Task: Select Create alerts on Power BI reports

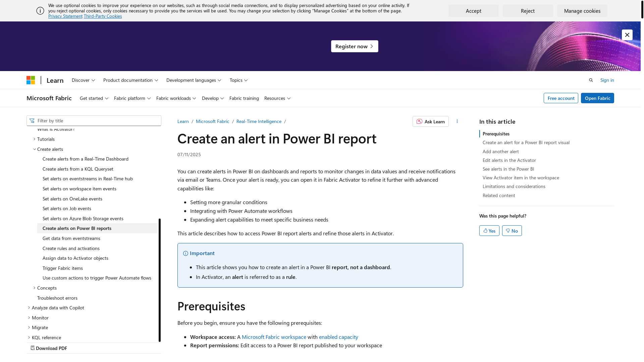Action: pyautogui.click(x=97, y=228)
